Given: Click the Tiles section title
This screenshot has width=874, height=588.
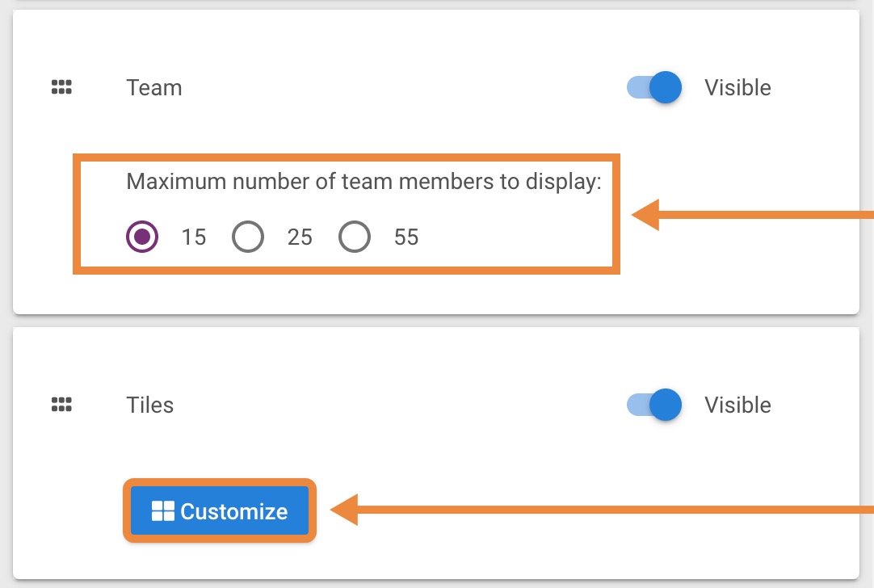Looking at the screenshot, I should click(x=150, y=405).
